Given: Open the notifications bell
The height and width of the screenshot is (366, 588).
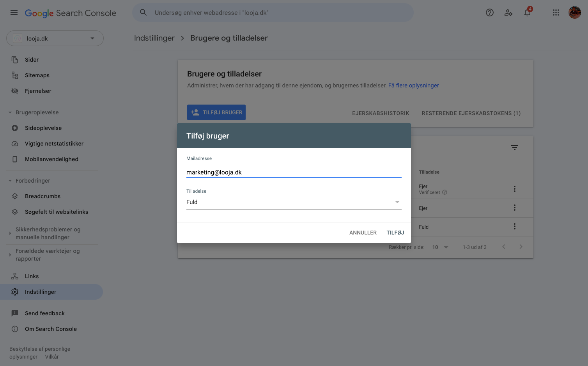Looking at the screenshot, I should pyautogui.click(x=527, y=12).
